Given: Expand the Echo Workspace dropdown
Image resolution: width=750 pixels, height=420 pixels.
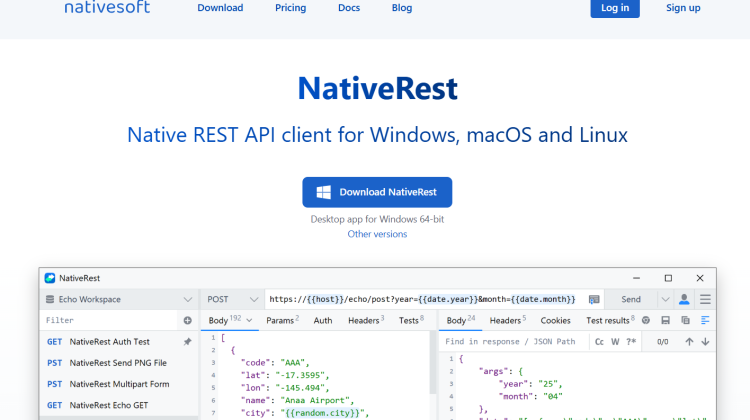Looking at the screenshot, I should pyautogui.click(x=188, y=299).
